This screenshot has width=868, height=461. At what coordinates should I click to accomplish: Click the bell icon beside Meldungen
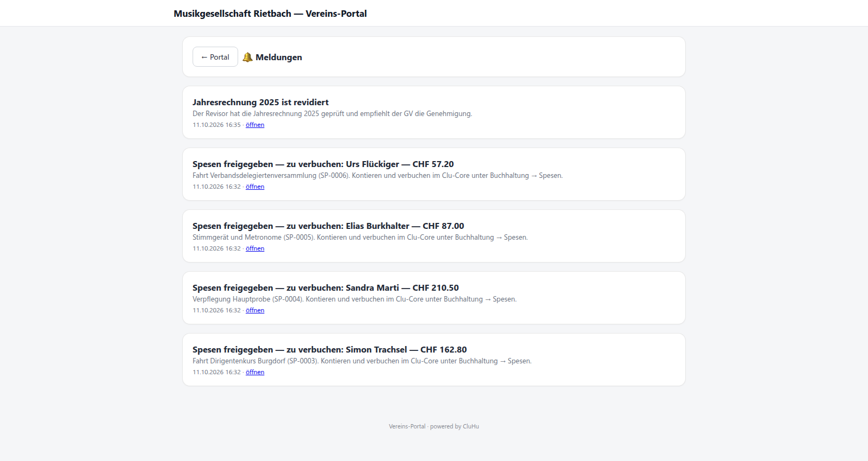(248, 57)
